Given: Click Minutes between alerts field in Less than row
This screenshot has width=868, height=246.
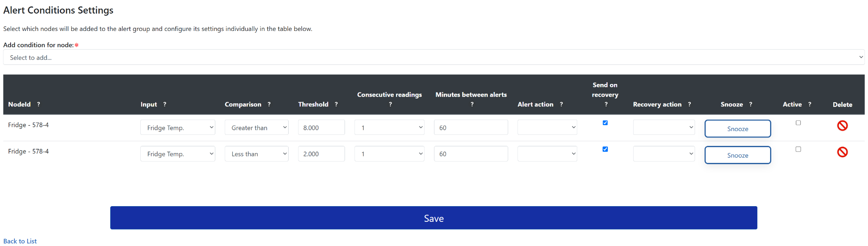Looking at the screenshot, I should [471, 154].
